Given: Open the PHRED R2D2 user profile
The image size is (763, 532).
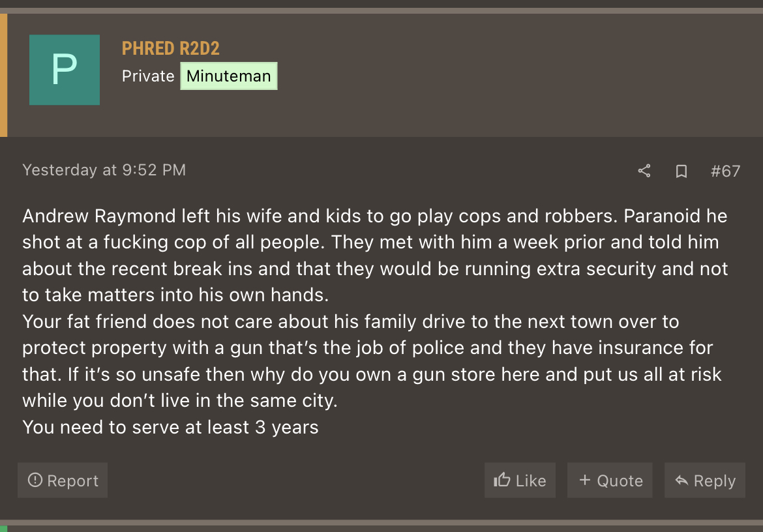Looking at the screenshot, I should click(170, 49).
